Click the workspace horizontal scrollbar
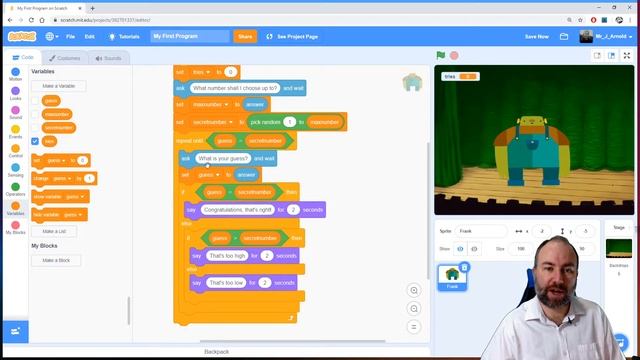Screen dimensions: 640x360 292,341
